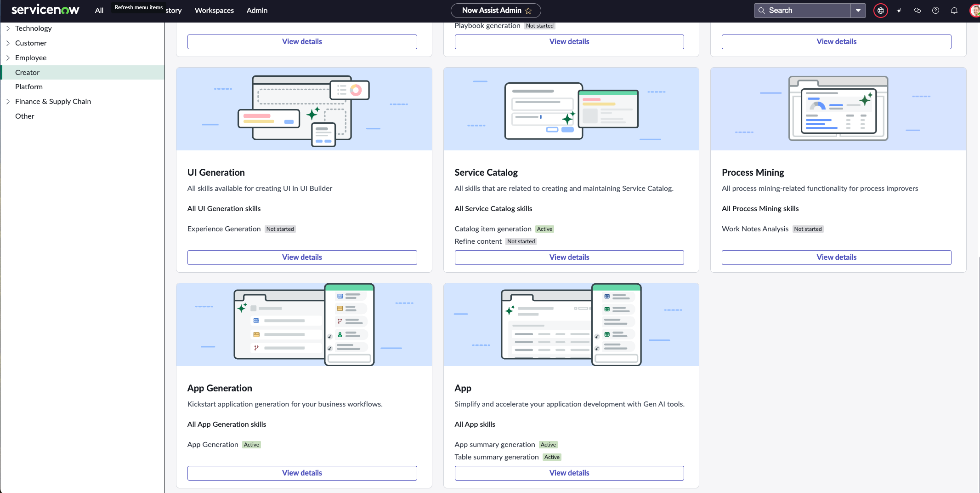The image size is (980, 493).
Task: Open the Now Assist sparkle icon
Action: [899, 11]
